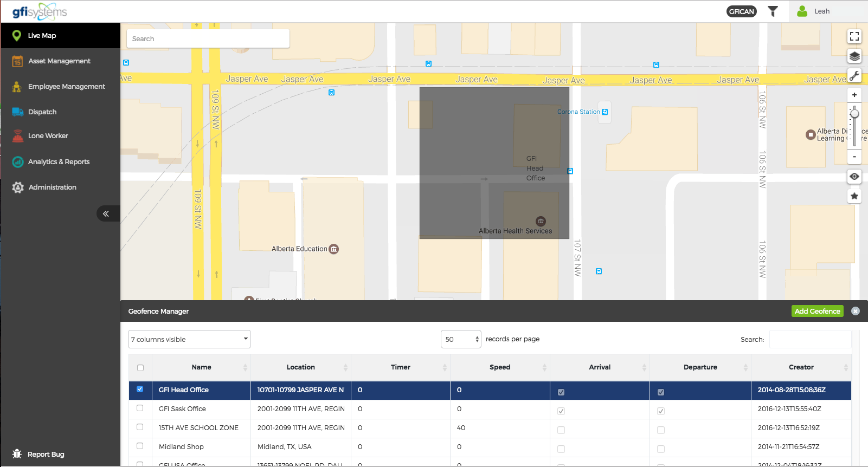Select the Midland Shop name cell

coord(201,447)
